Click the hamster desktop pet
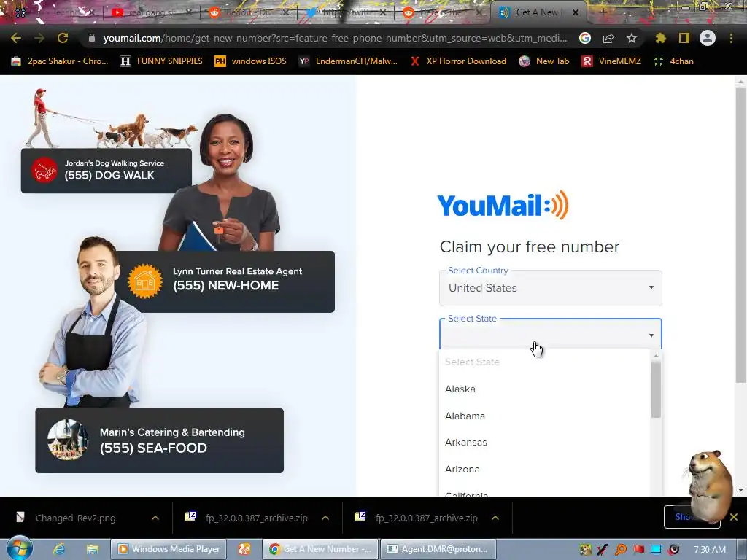This screenshot has height=560, width=747. 709,485
